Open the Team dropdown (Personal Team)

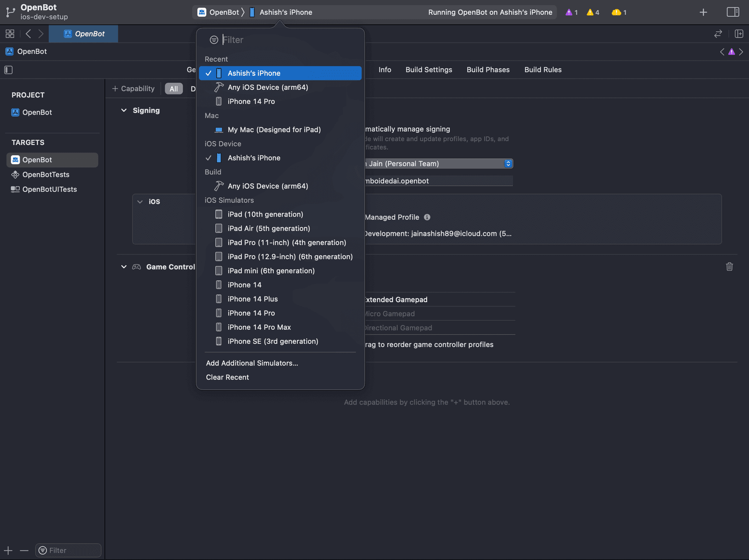click(439, 164)
